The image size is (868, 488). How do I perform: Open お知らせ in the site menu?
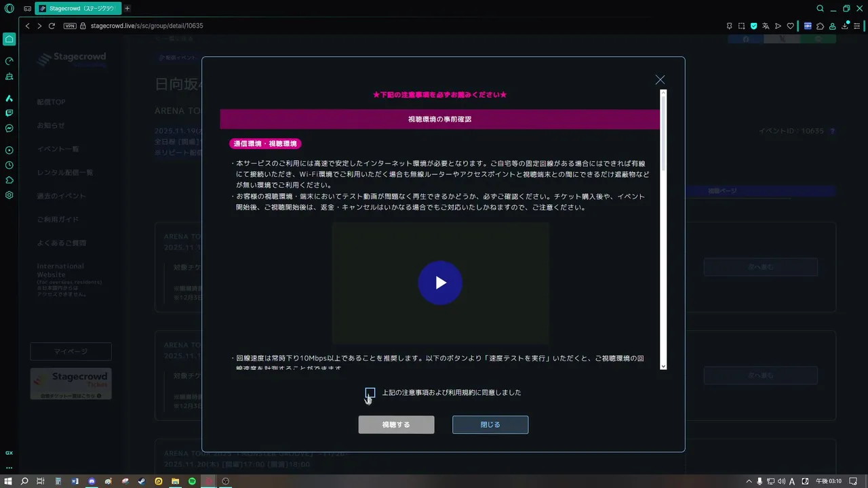point(51,125)
